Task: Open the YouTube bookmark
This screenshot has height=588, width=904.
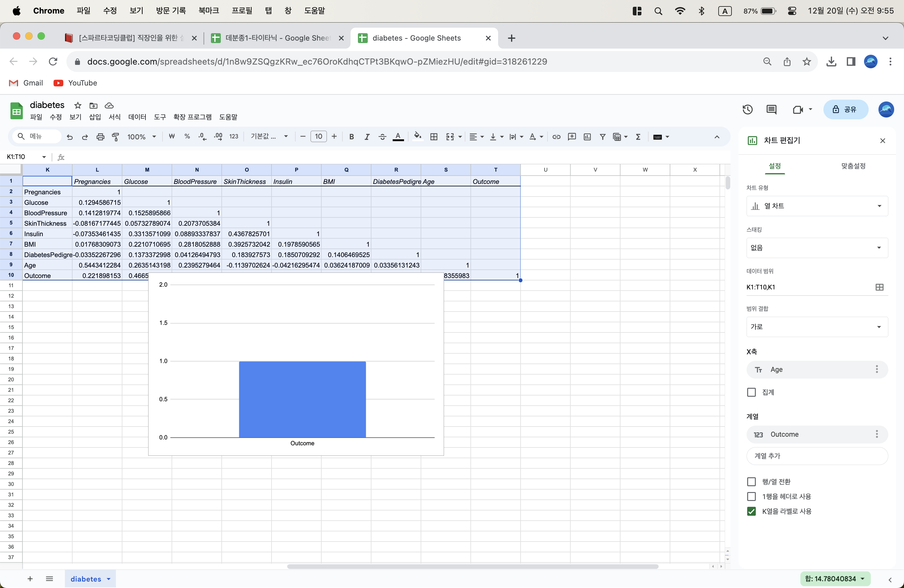Action: [75, 83]
